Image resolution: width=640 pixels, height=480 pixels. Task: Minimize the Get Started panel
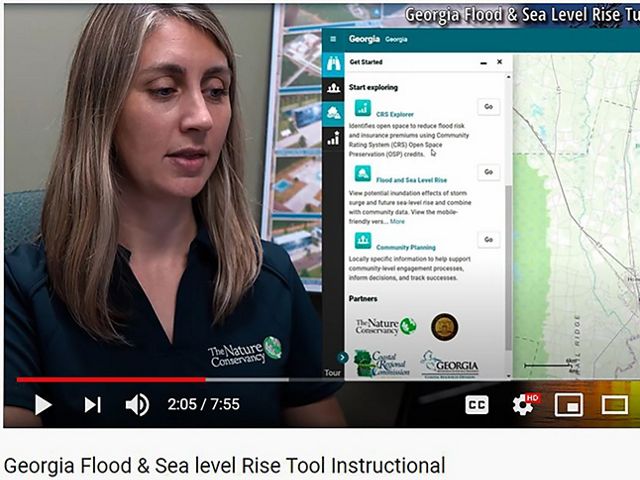[484, 63]
